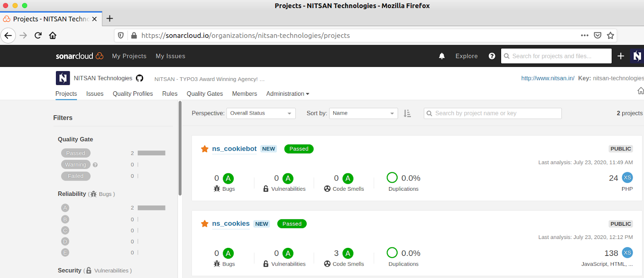Open the nitsan.in website link

547,78
